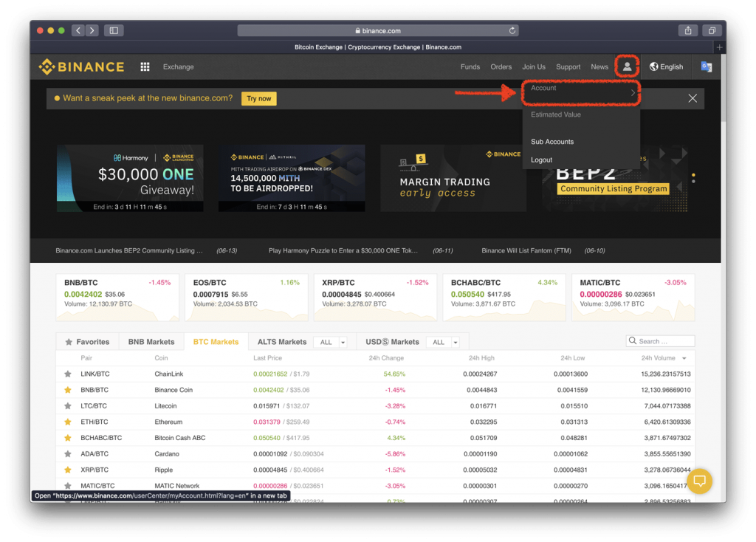Select the ALTS Markets tab
This screenshot has width=756, height=542.
pos(282,342)
